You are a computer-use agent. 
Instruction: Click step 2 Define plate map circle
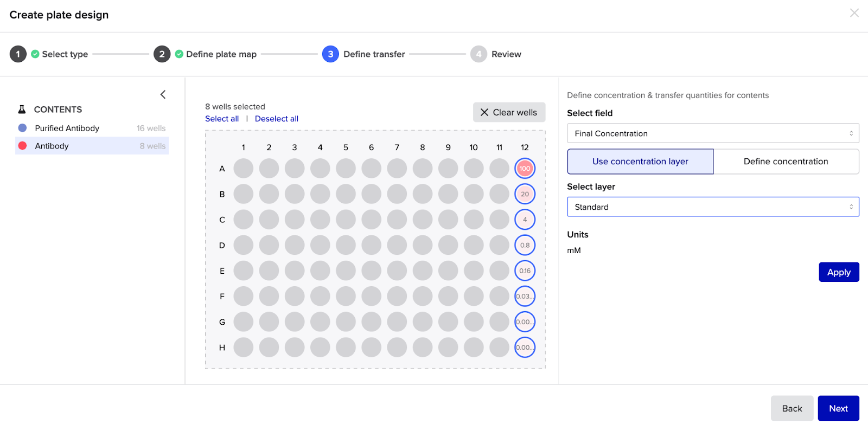(162, 54)
